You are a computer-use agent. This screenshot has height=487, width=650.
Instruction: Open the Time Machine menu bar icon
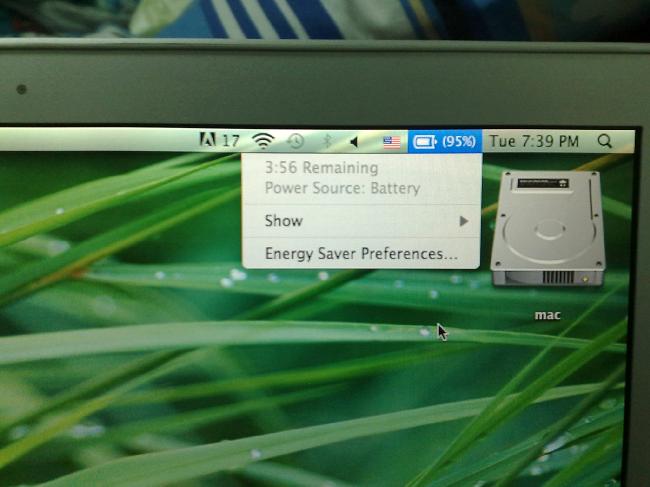[x=295, y=141]
